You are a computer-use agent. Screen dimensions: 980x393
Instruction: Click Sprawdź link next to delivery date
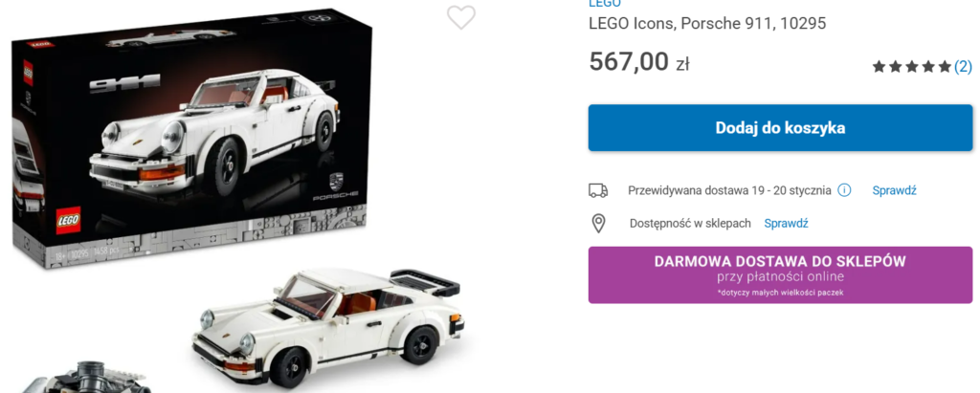click(x=895, y=190)
